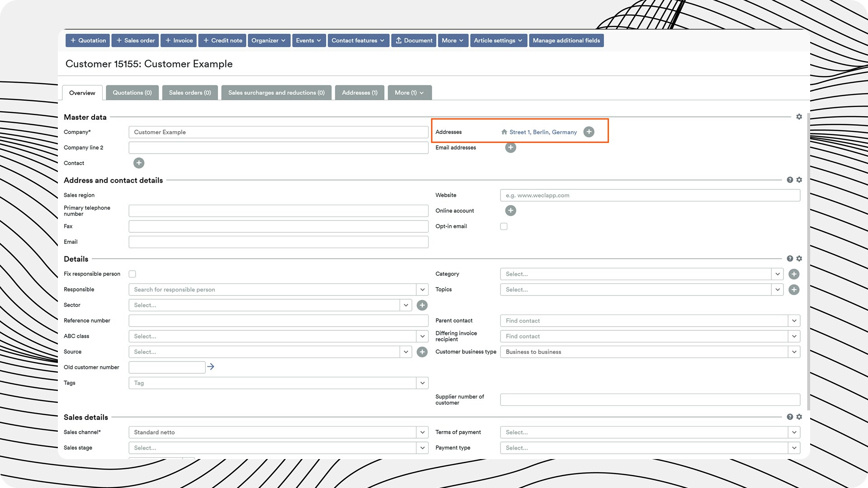This screenshot has height=488, width=868.
Task: Open the Sector select dropdown
Action: pyautogui.click(x=406, y=305)
